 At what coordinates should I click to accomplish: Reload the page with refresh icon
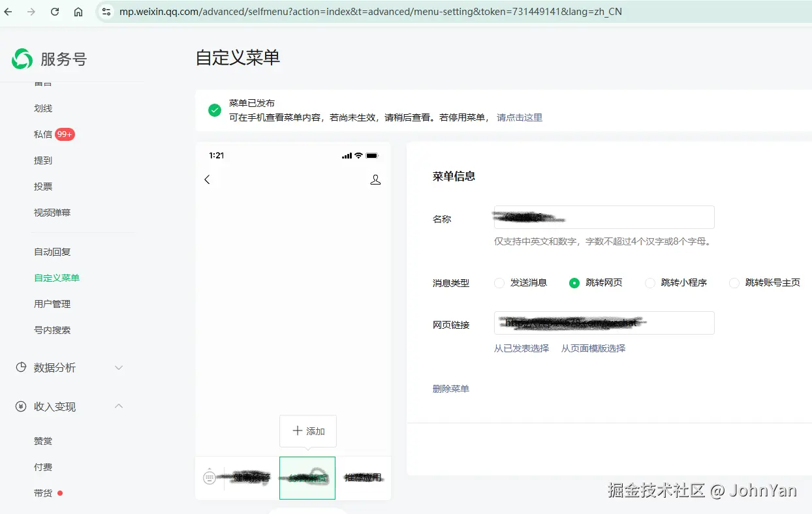point(55,12)
